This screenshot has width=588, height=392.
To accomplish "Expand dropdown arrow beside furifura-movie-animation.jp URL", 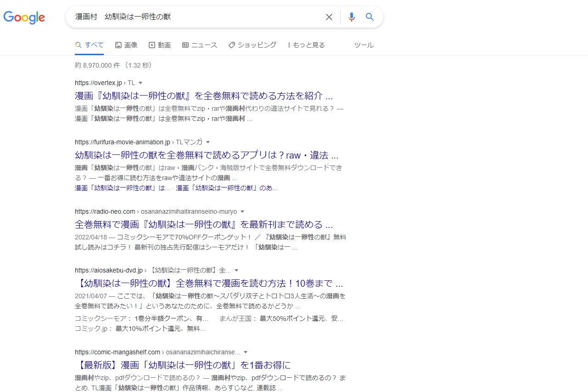I will (x=208, y=142).
